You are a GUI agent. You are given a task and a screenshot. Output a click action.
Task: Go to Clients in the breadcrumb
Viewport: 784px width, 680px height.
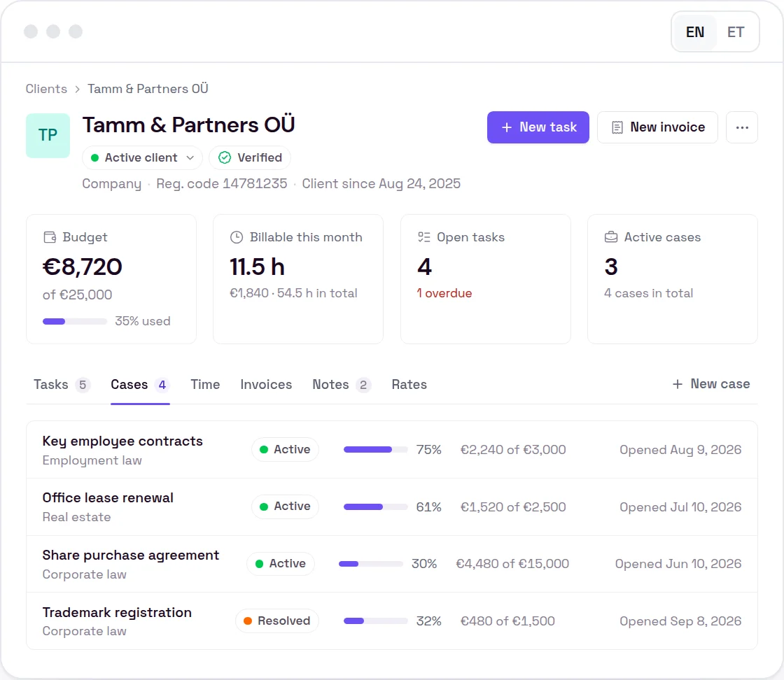point(46,89)
